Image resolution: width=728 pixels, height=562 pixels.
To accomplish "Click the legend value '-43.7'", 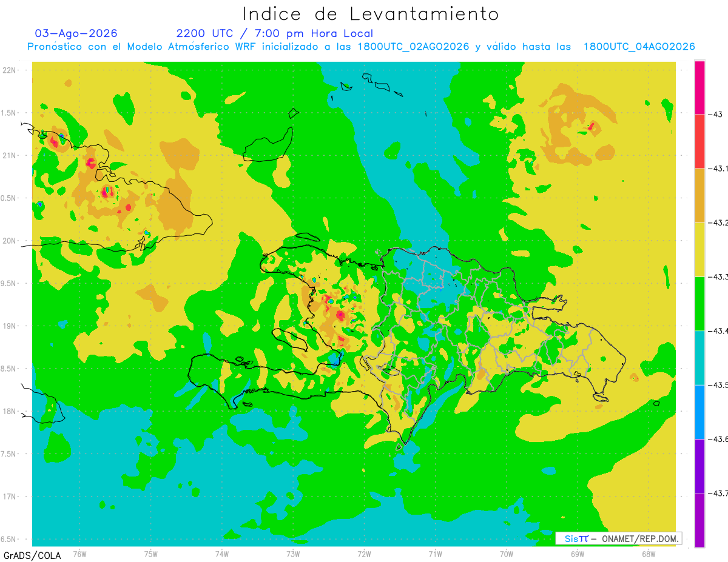I will (718, 493).
